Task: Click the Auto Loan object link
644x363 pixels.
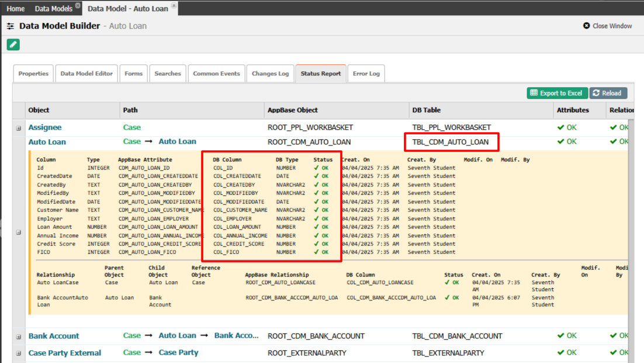Action: 47,142
